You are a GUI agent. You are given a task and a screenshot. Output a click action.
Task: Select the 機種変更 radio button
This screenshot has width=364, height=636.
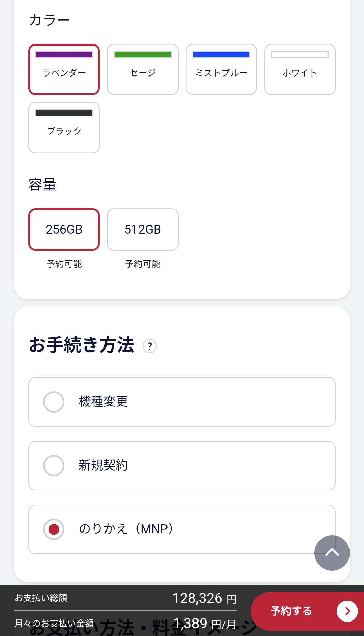[x=54, y=402]
